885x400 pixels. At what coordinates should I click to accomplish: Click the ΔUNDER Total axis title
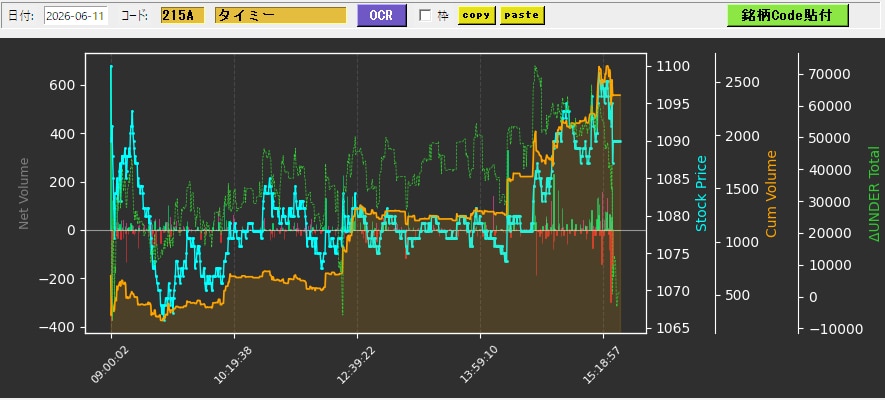pyautogui.click(x=874, y=194)
